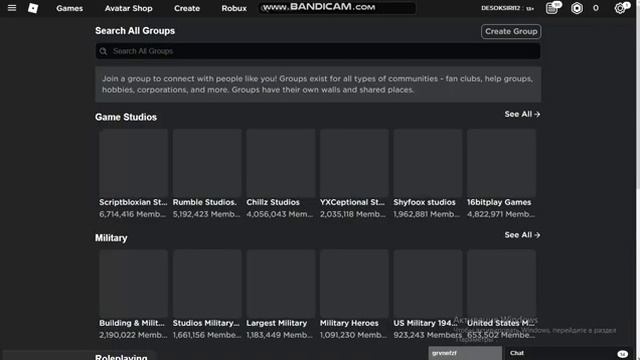
Task: Open Building & Military group thumbnail
Action: coord(133,284)
